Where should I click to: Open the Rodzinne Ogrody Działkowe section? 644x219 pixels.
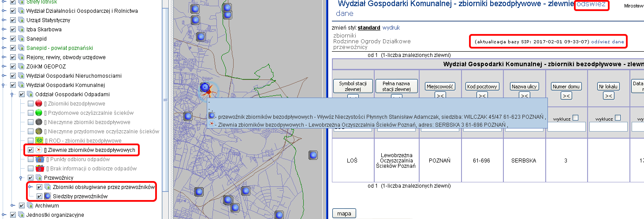[372, 41]
